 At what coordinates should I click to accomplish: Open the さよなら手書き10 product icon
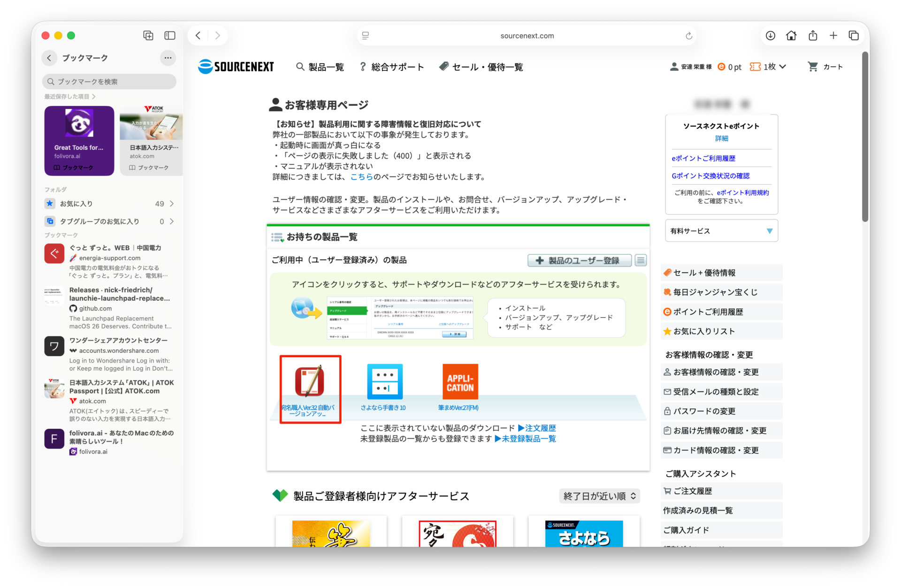pos(384,381)
